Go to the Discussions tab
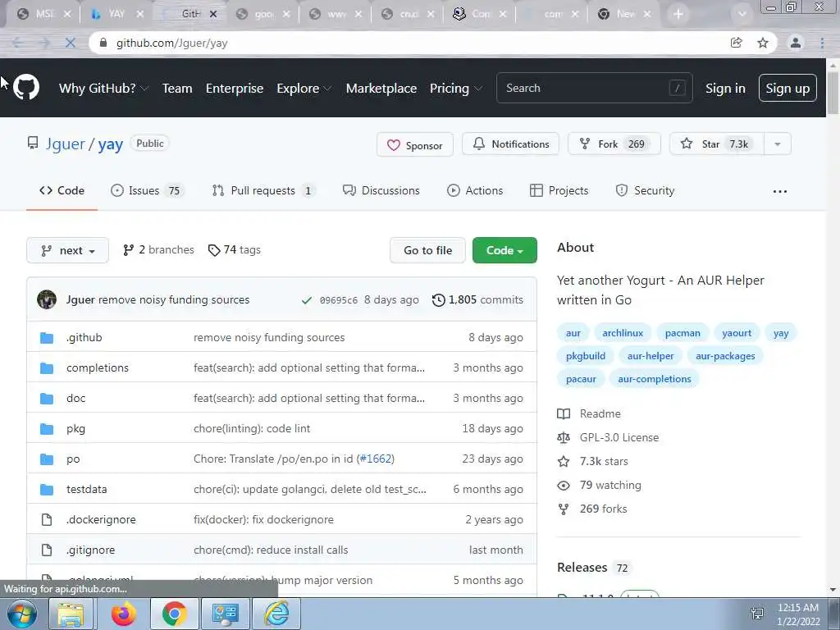Screen dimensions: 840x630 click(381, 190)
